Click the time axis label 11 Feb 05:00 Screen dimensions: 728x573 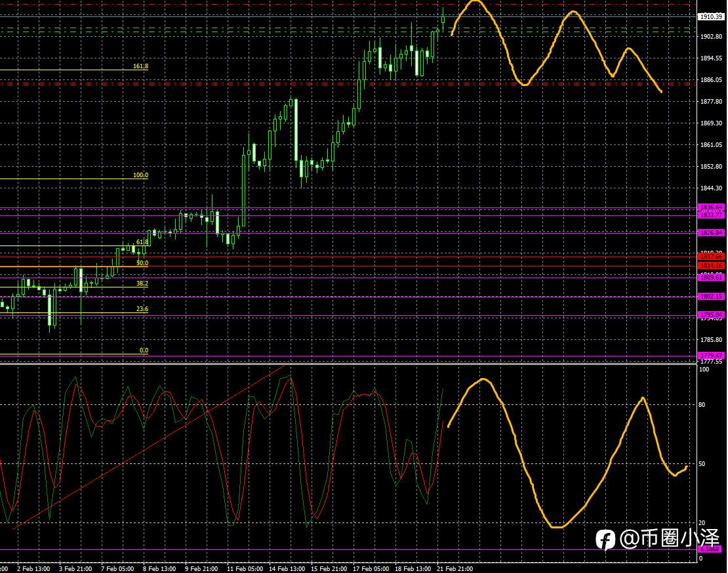click(x=245, y=569)
